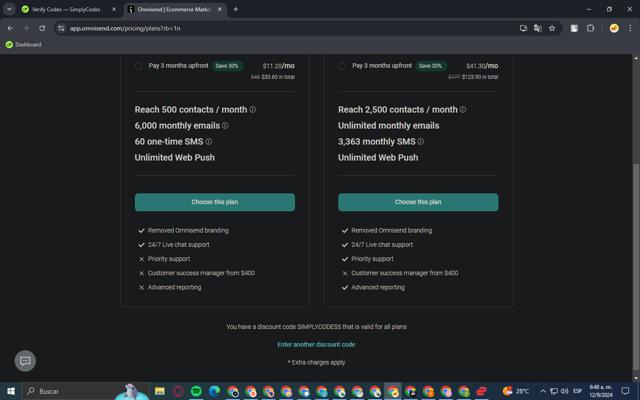Open a new browser tab
This screenshot has width=640, height=400.
click(x=236, y=9)
